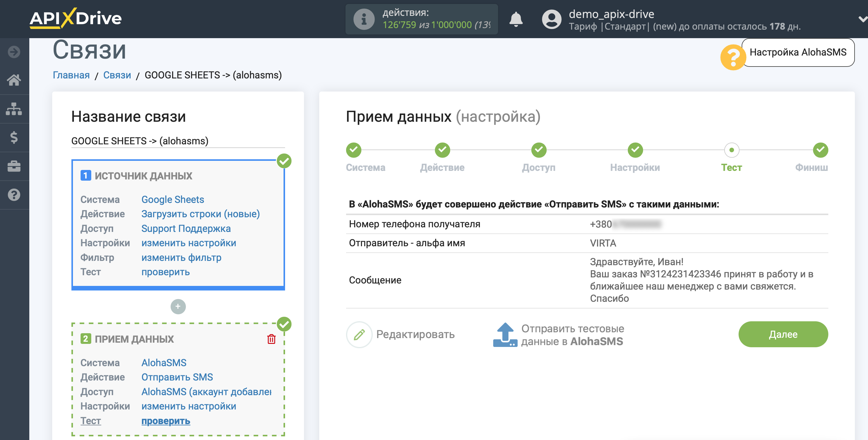Open the billing dollar icon in sidebar
This screenshot has height=440, width=868.
point(14,137)
